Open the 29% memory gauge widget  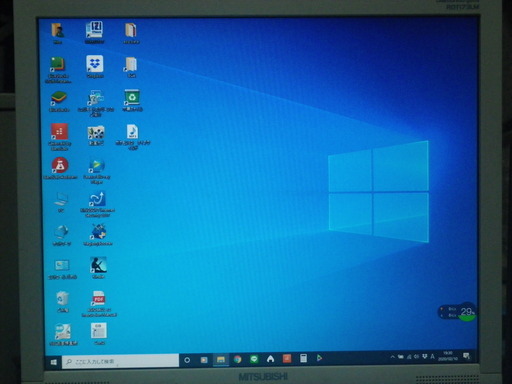pyautogui.click(x=457, y=312)
